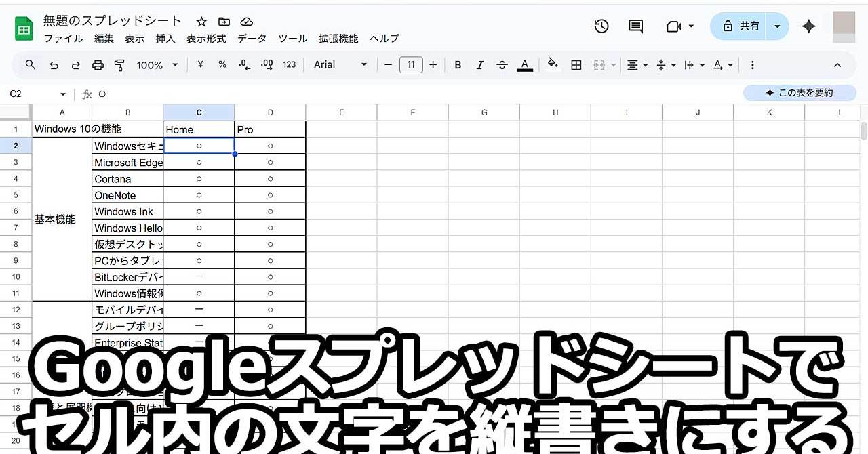Click the この表を要約 button
The width and height of the screenshot is (868, 454).
(800, 93)
